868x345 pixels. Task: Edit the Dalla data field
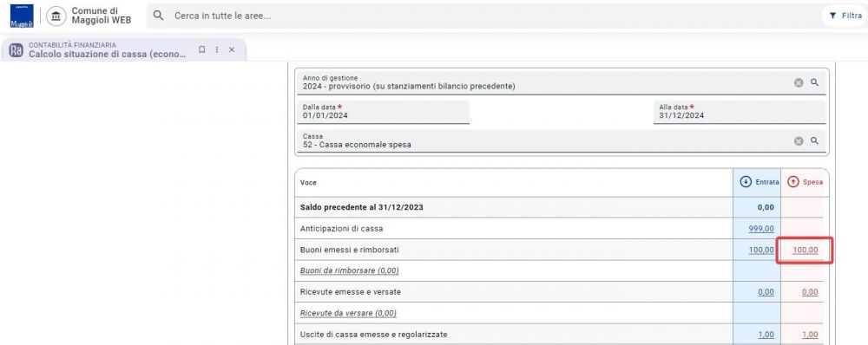[383, 112]
